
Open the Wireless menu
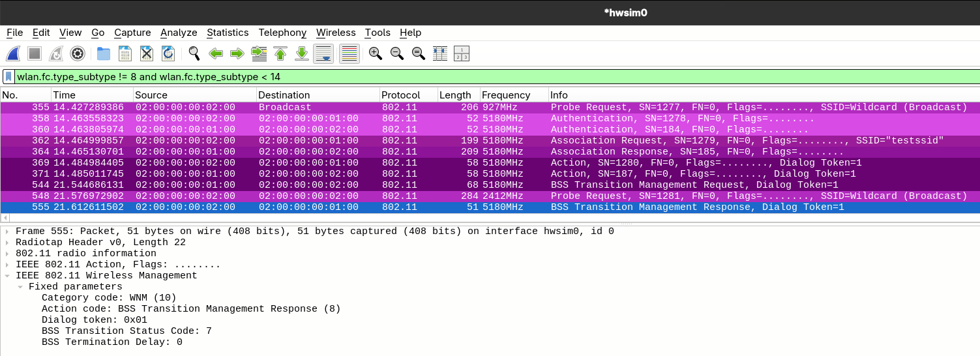(336, 33)
